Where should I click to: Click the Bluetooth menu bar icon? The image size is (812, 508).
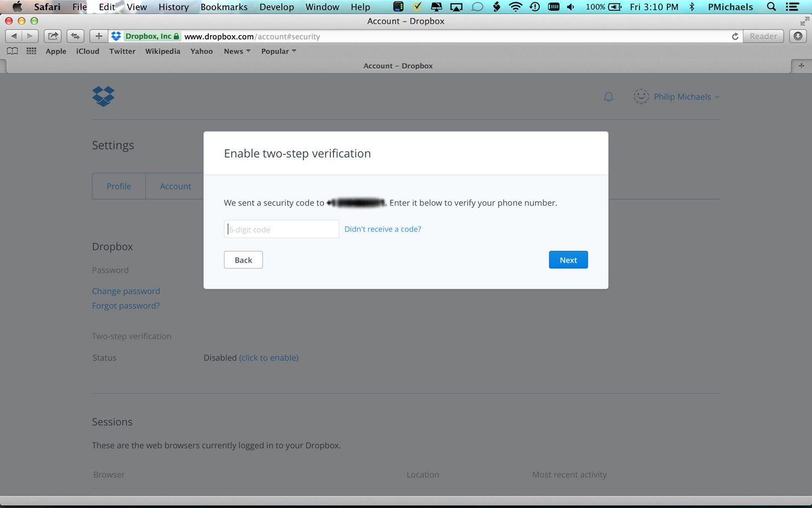(692, 6)
